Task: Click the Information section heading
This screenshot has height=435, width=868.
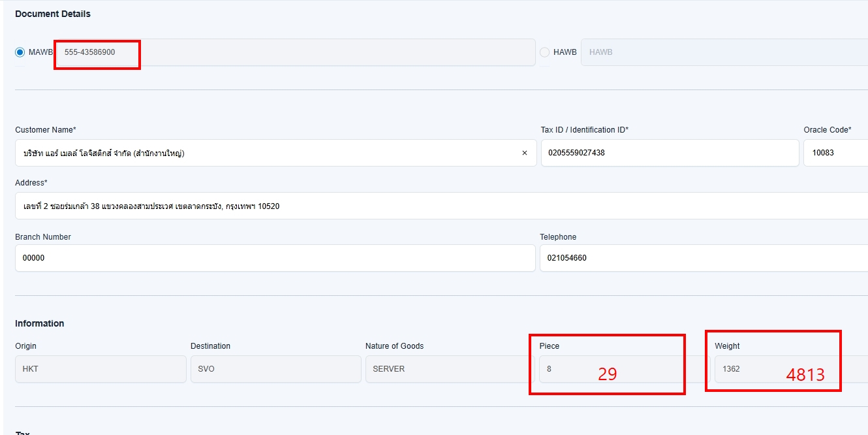Action: click(40, 323)
